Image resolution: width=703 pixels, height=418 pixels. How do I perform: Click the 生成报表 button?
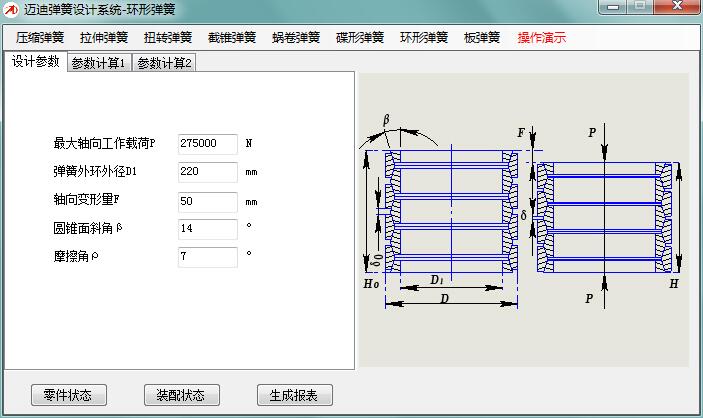[x=295, y=395]
